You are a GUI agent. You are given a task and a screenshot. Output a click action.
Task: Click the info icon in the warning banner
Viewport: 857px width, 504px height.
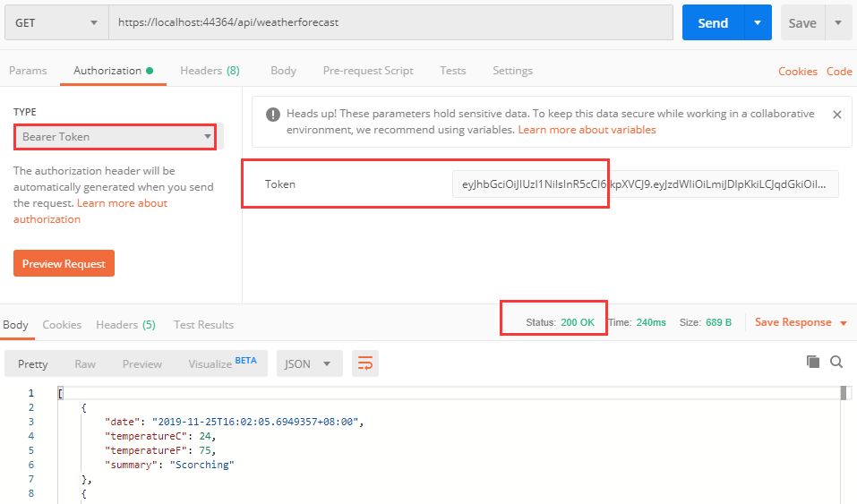point(272,115)
